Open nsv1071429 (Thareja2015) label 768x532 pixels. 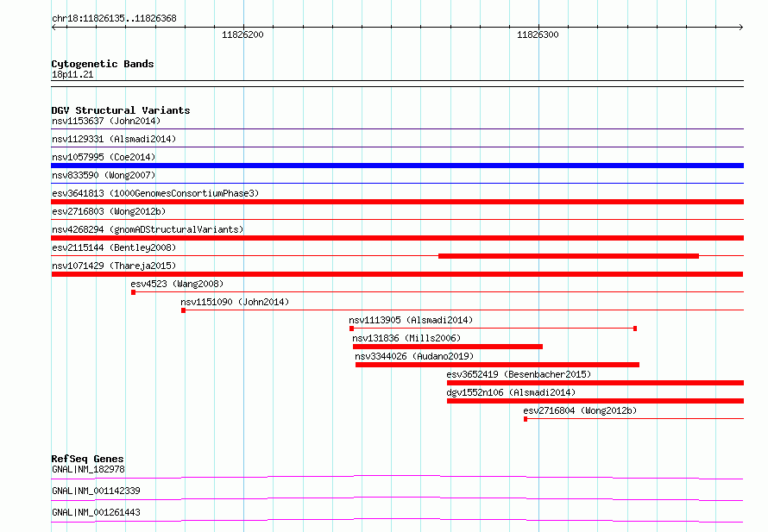114,266
